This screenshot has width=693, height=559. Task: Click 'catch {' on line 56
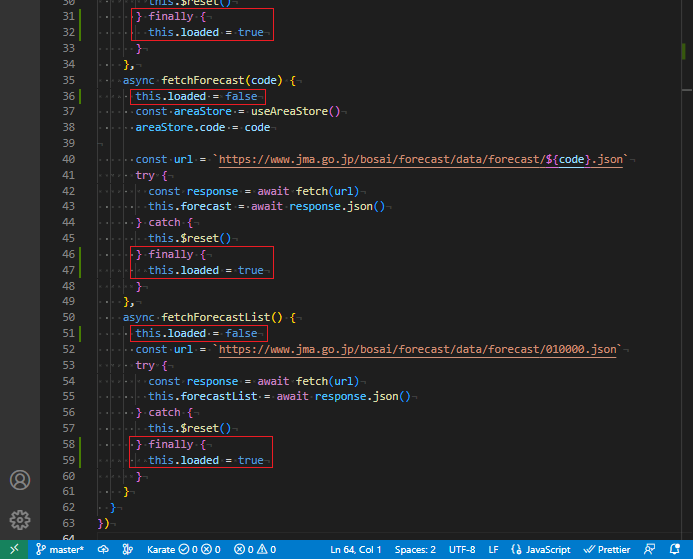point(171,412)
